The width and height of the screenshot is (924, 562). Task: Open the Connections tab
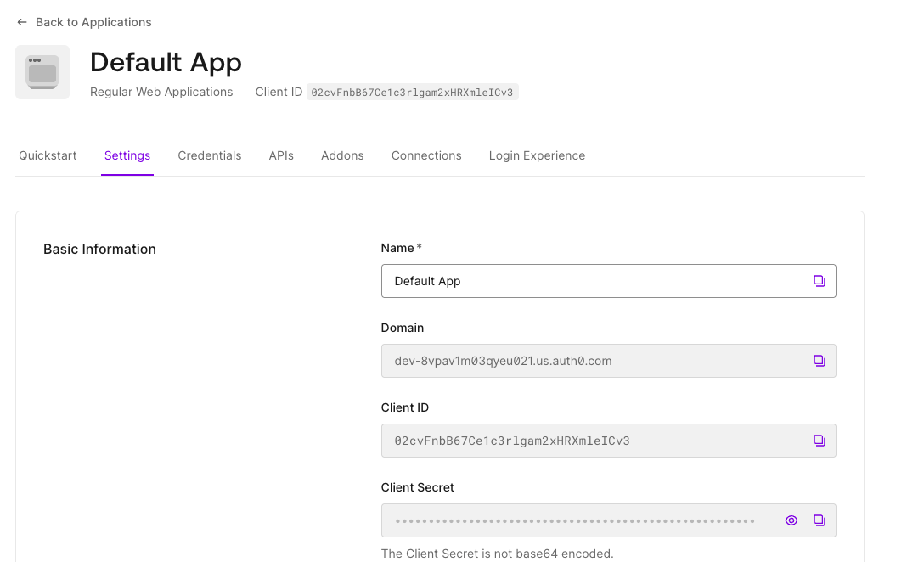click(426, 155)
